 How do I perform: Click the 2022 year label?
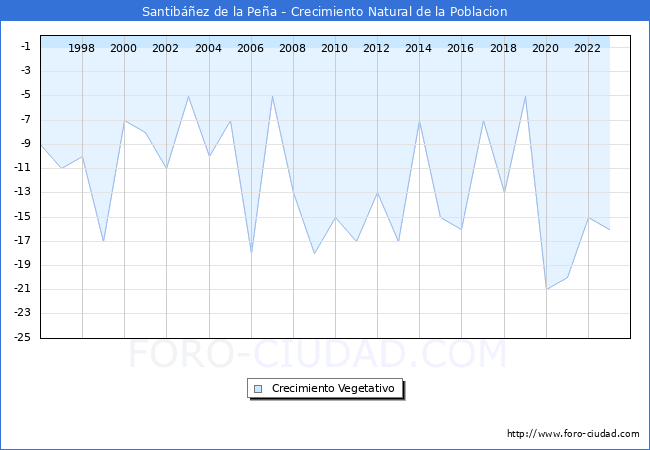click(587, 48)
